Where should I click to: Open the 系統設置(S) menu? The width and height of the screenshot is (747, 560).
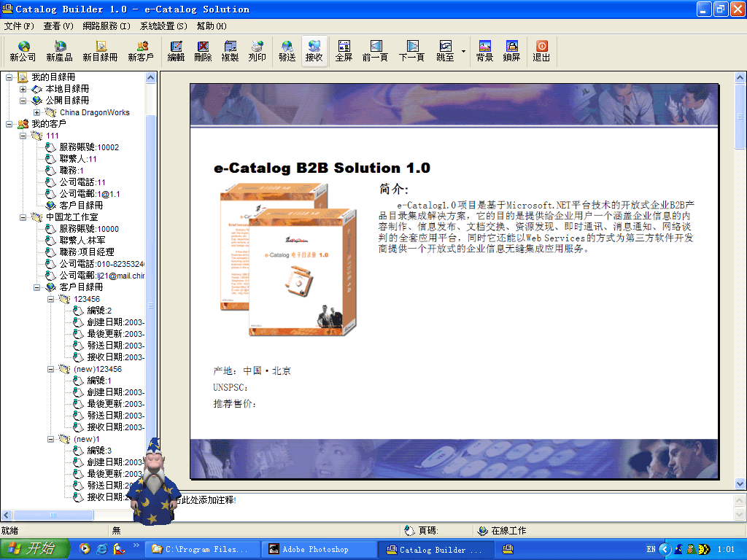point(163,26)
